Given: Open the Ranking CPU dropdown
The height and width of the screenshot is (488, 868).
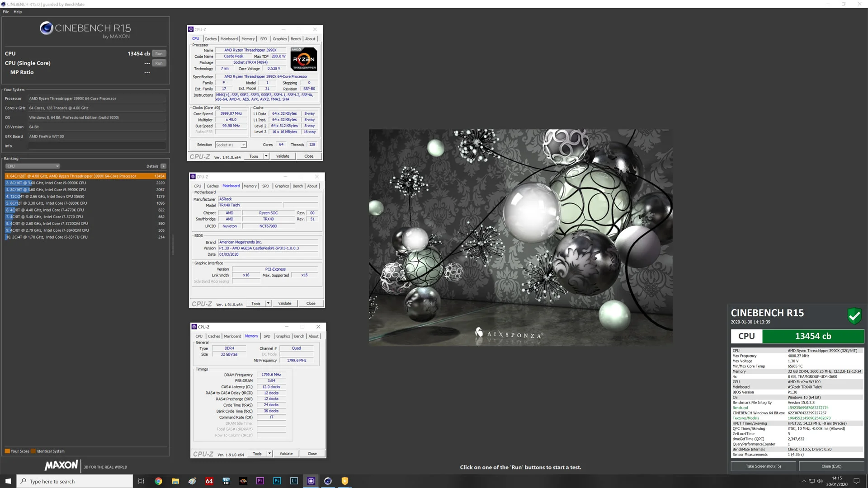Looking at the screenshot, I should pos(32,166).
